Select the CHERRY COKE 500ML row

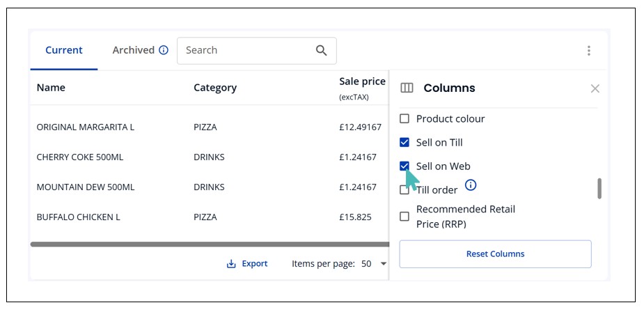point(210,157)
